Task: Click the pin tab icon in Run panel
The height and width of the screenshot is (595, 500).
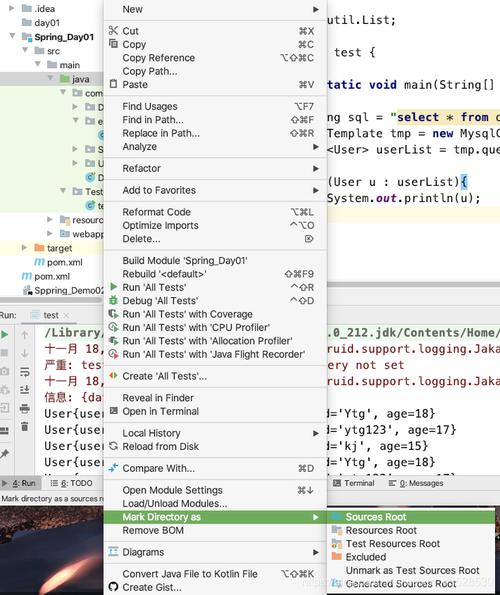Action: pos(5,453)
